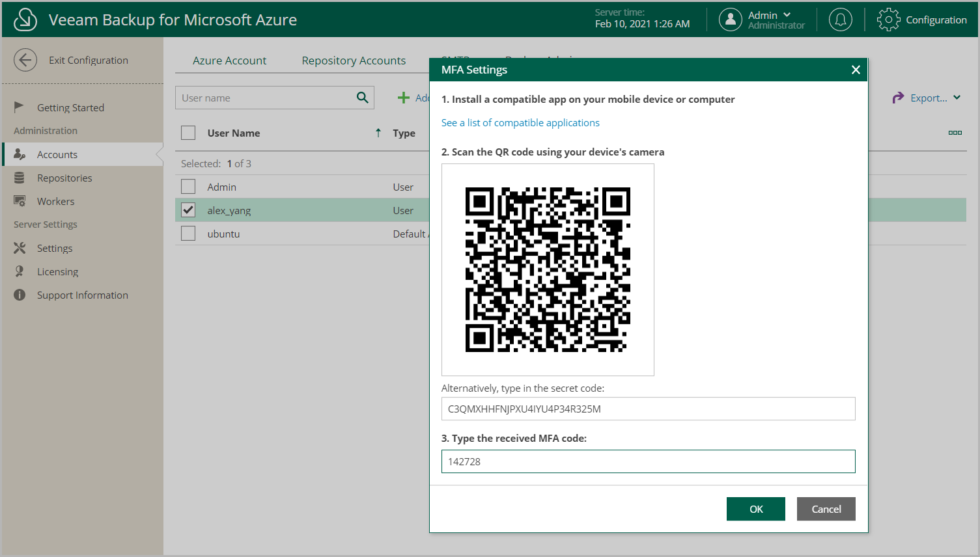This screenshot has width=980, height=557.
Task: Click the User Name column header
Action: pyautogui.click(x=234, y=133)
